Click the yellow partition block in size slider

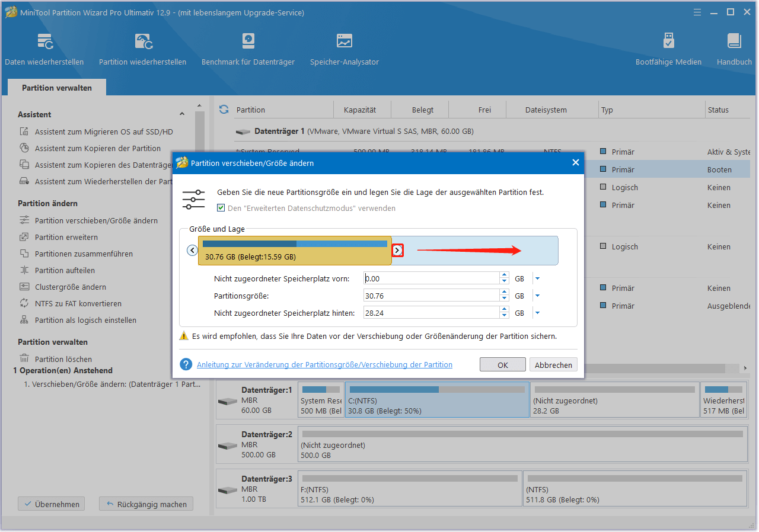295,251
